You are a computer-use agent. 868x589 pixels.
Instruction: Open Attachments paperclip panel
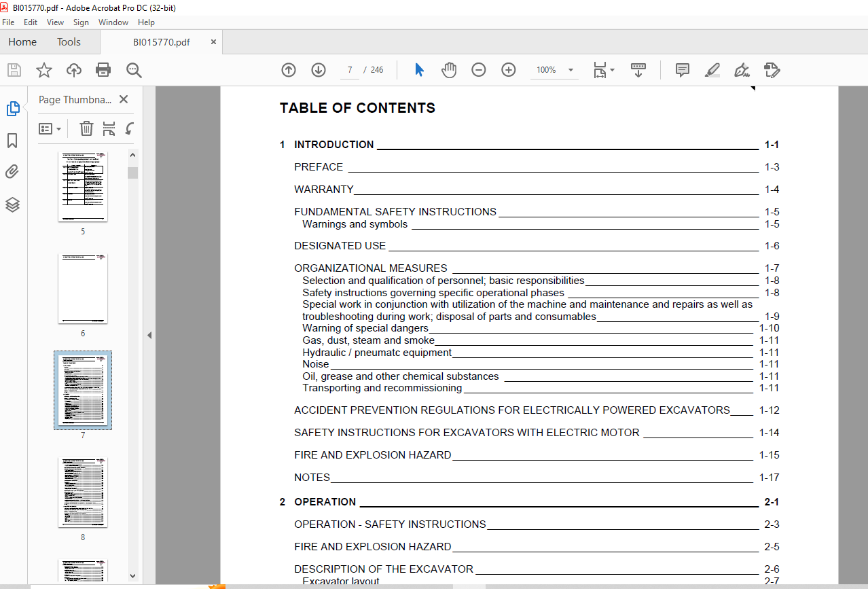pyautogui.click(x=12, y=172)
